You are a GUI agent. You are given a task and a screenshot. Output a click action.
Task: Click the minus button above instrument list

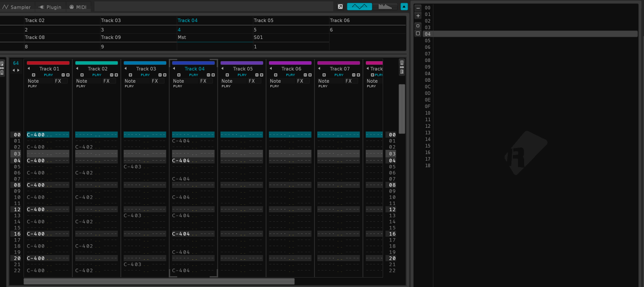pos(418,8)
